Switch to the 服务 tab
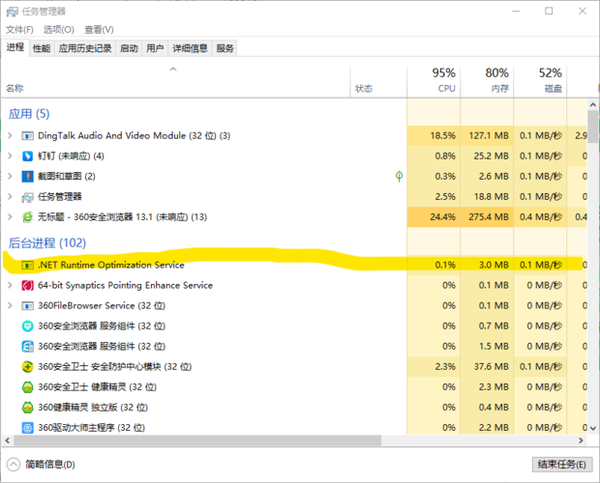Screen dimensions: 600x483 point(225,48)
